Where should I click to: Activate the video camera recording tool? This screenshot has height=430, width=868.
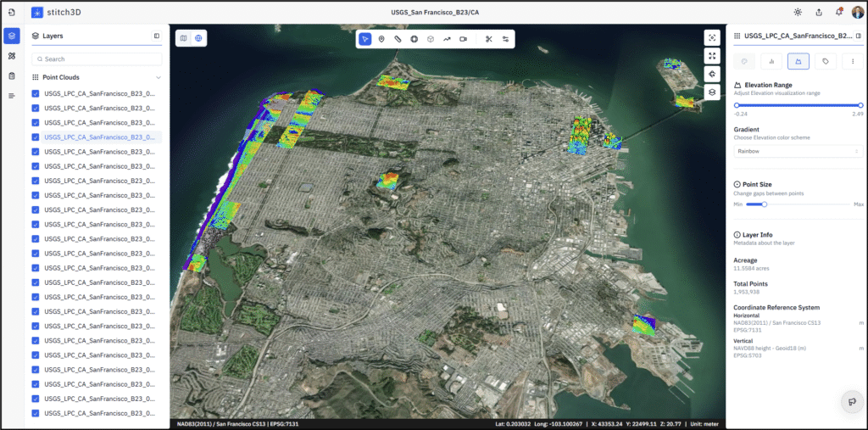(463, 39)
